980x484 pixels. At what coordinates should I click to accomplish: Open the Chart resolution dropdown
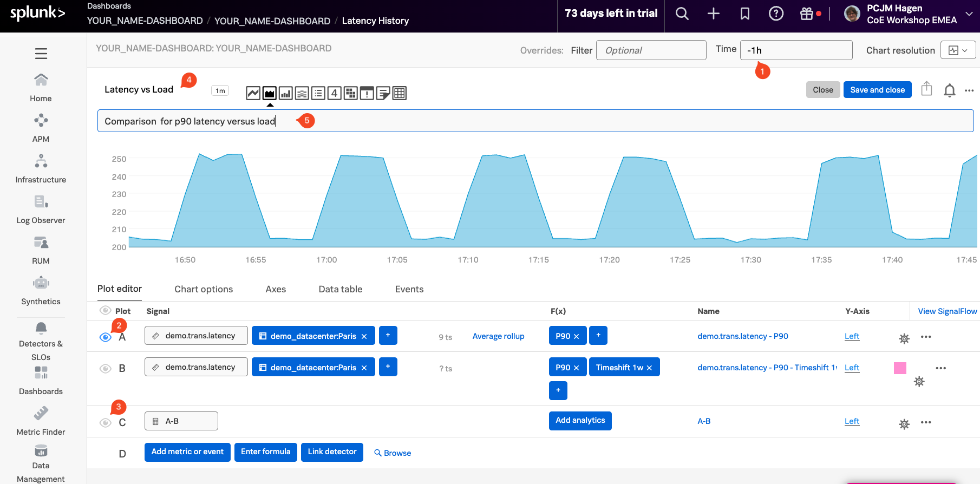(958, 50)
